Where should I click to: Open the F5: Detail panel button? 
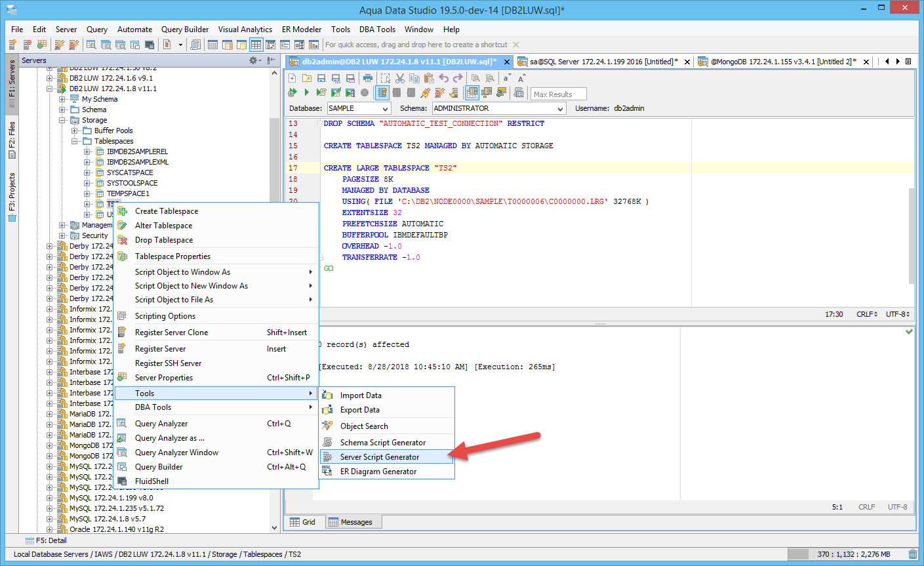46,540
